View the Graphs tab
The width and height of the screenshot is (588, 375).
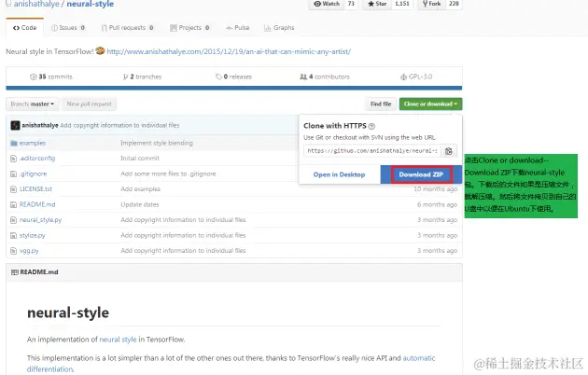(279, 28)
